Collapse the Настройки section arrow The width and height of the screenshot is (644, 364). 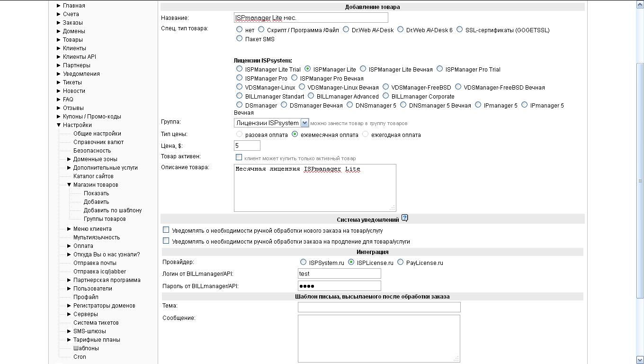click(59, 125)
